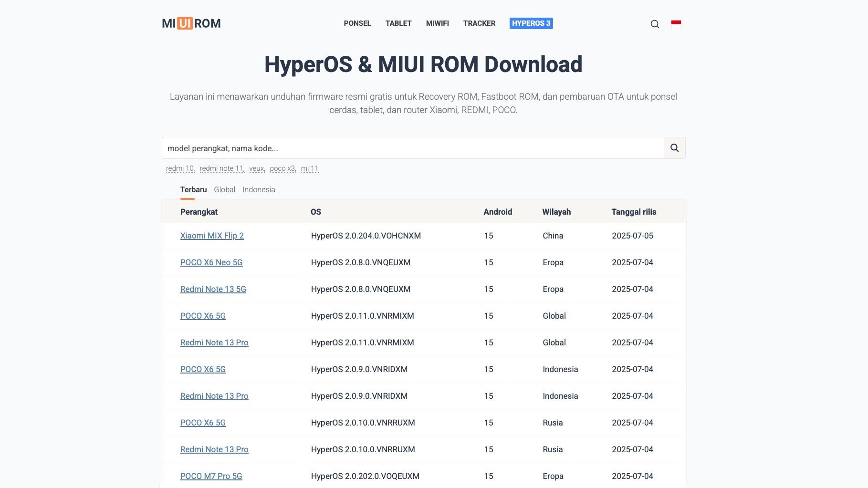868x488 pixels.
Task: Pick the veux search suggestion
Action: (x=257, y=168)
